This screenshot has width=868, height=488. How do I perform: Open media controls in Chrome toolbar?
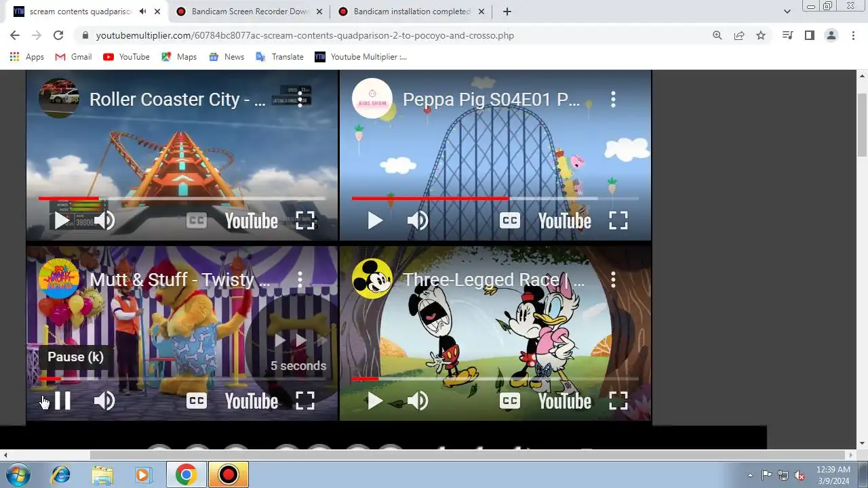tap(787, 35)
